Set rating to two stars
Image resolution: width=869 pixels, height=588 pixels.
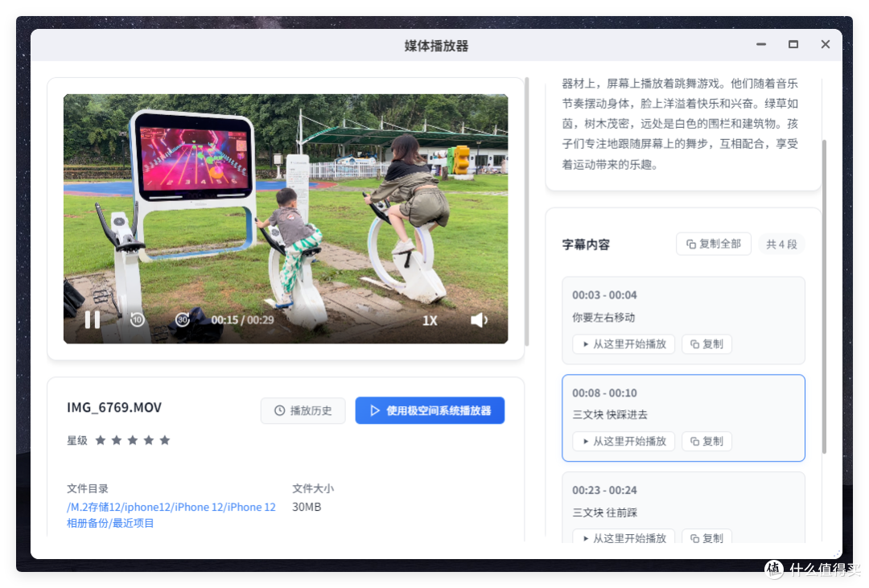pos(117,440)
